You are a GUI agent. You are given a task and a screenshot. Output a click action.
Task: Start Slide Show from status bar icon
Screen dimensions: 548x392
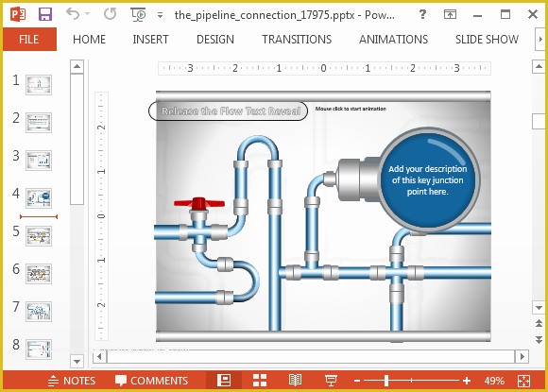[x=331, y=380]
